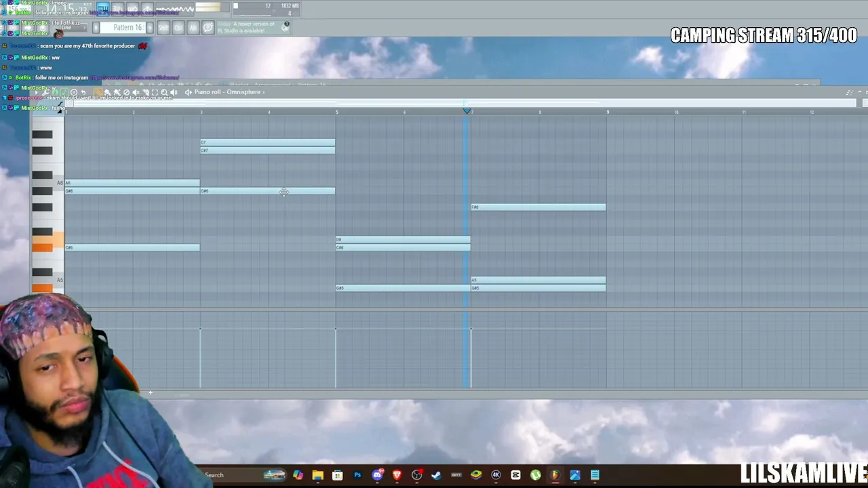The image size is (868, 488).
Task: Click the A6 key on the piano keyboard
Action: 48,183
